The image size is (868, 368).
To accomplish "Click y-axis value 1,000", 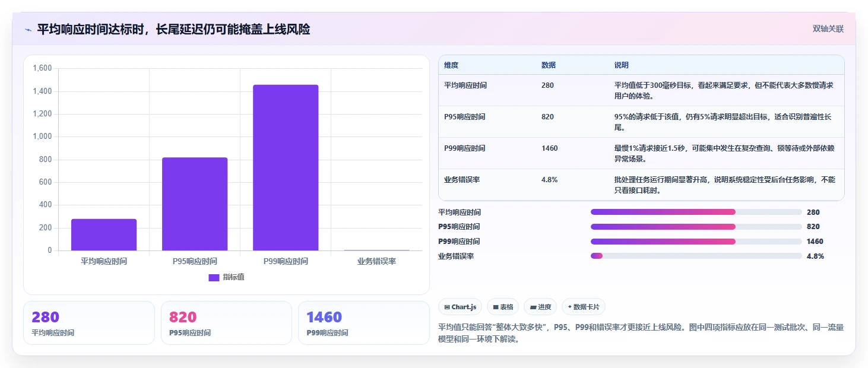I will (x=42, y=137).
